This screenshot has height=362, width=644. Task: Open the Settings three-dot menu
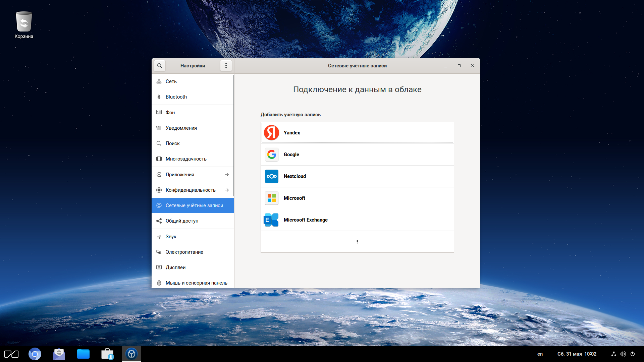click(x=226, y=66)
